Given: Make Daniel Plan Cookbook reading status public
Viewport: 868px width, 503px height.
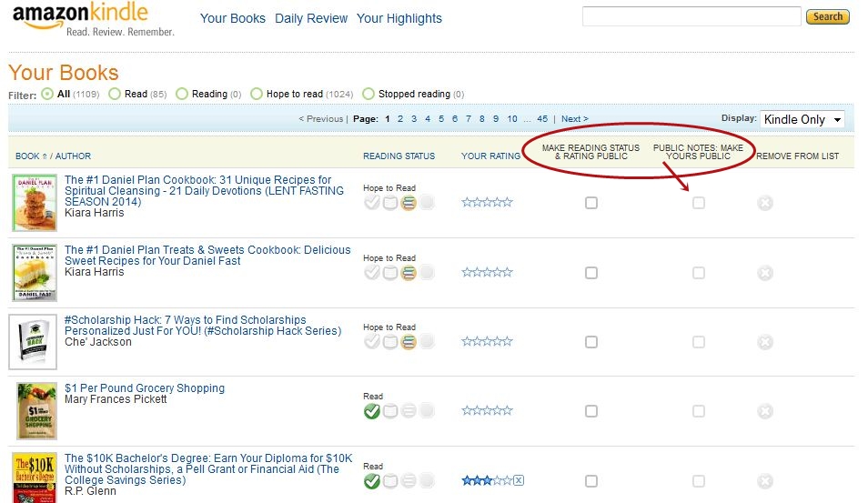Looking at the screenshot, I should point(591,203).
